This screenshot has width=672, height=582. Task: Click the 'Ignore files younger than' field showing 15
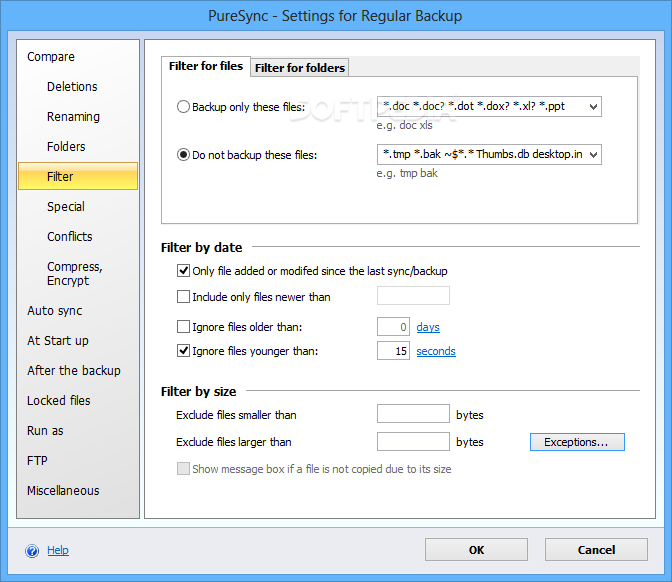coord(393,351)
